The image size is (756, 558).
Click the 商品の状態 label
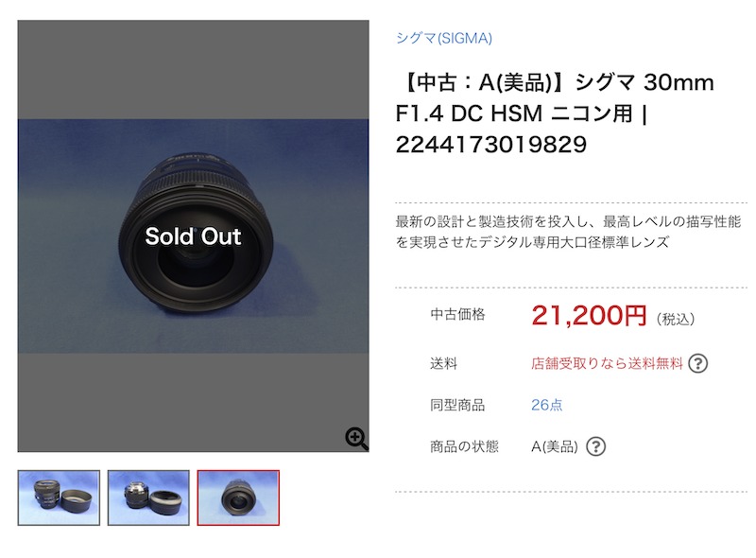(x=464, y=446)
